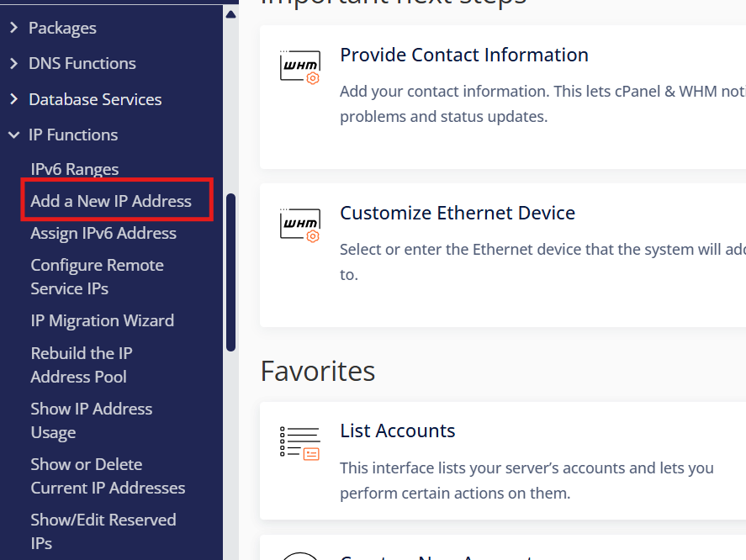Expand the DNS Functions section
The width and height of the screenshot is (746, 560).
point(82,63)
